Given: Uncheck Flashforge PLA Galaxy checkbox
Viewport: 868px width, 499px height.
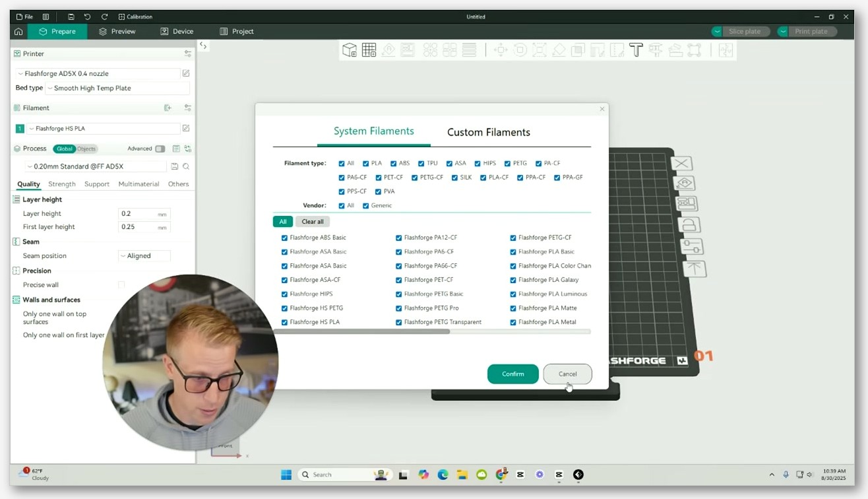Looking at the screenshot, I should (x=512, y=280).
